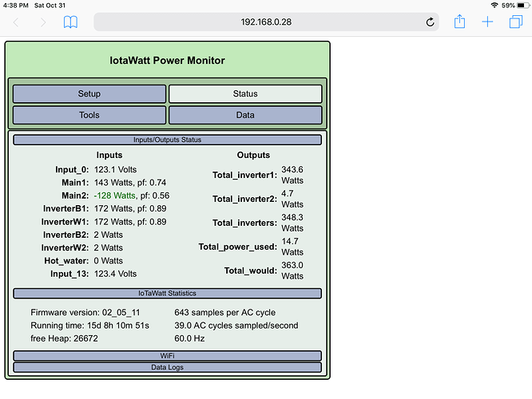
Task: Click the Inputs column heading
Action: 109,155
